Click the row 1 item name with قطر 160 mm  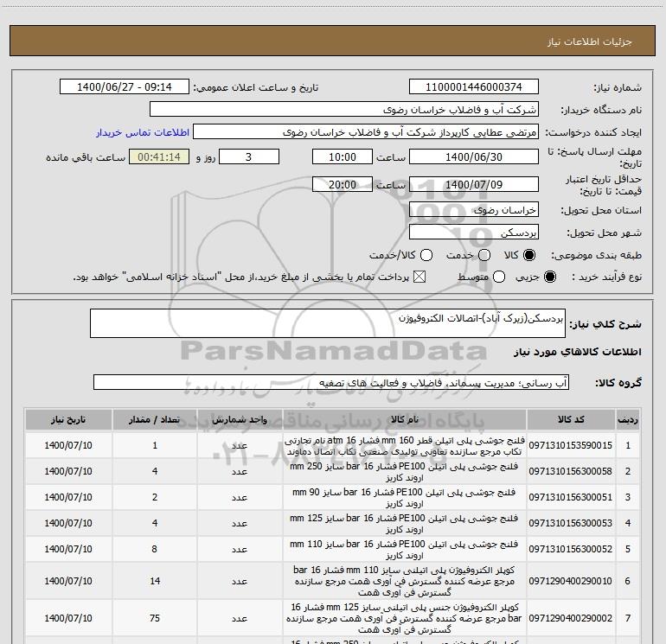pos(405,446)
